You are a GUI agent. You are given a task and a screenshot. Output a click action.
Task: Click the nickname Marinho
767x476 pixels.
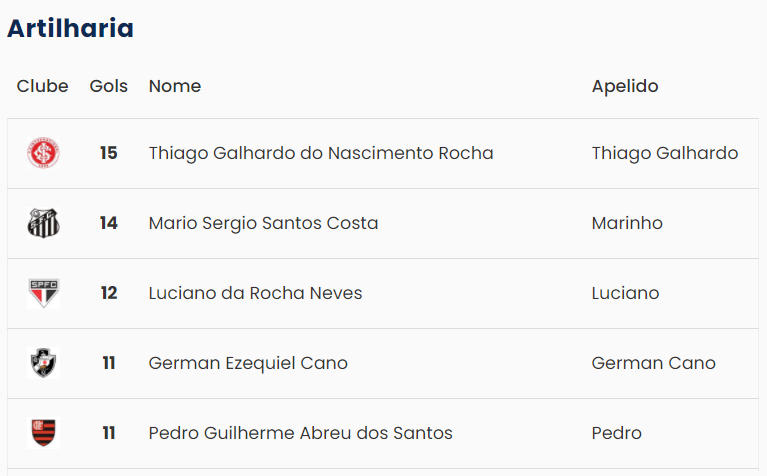tap(627, 223)
